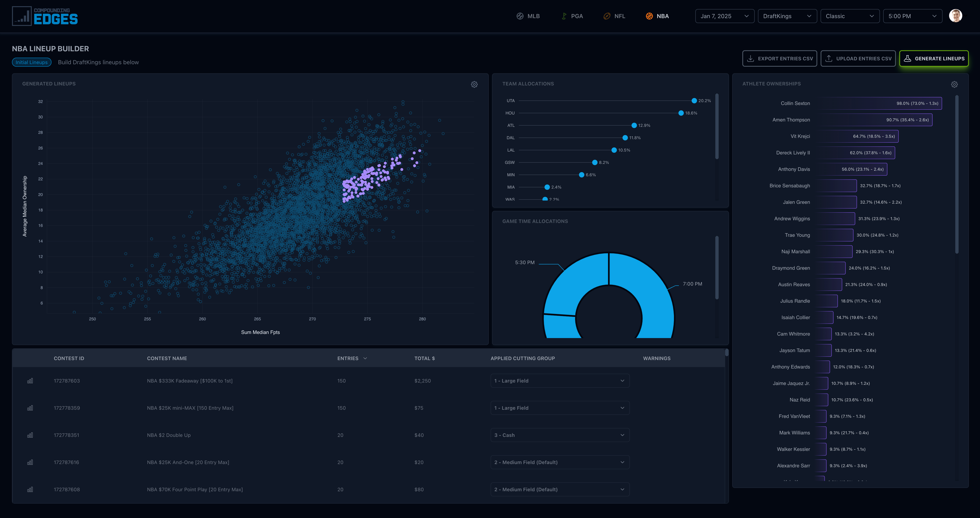This screenshot has width=980, height=518.
Task: Select contest ID 172787603
Action: coord(67,381)
